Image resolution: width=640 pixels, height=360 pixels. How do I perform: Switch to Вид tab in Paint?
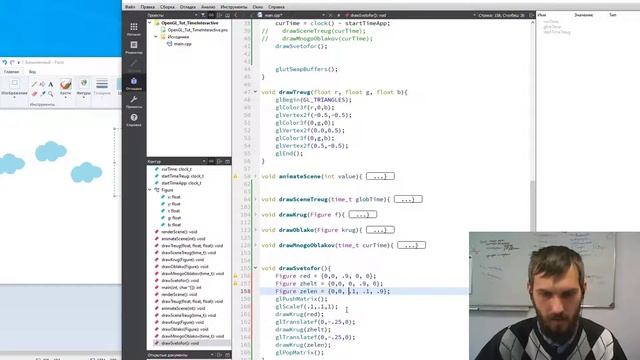(32, 72)
